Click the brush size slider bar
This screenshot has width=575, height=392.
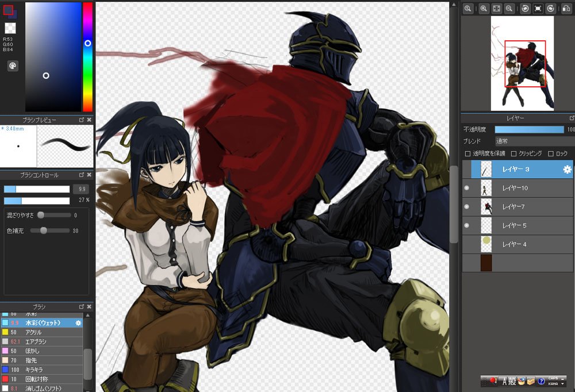(x=37, y=189)
